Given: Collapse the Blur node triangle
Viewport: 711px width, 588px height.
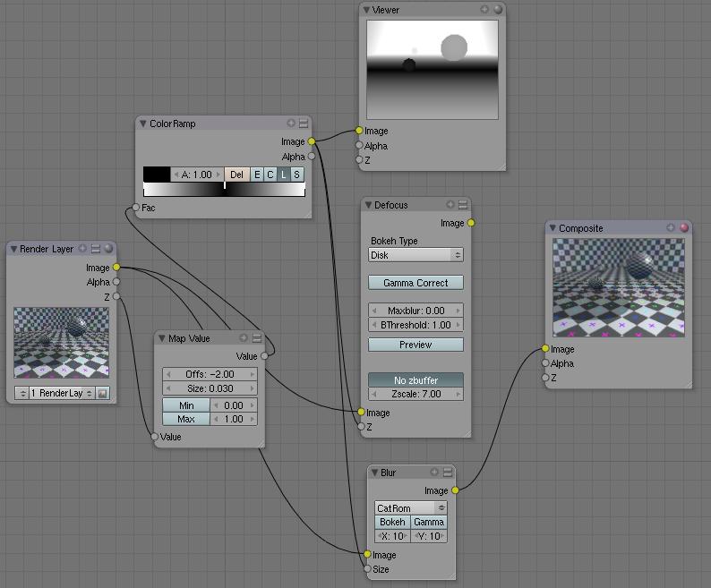Looking at the screenshot, I should tap(374, 473).
